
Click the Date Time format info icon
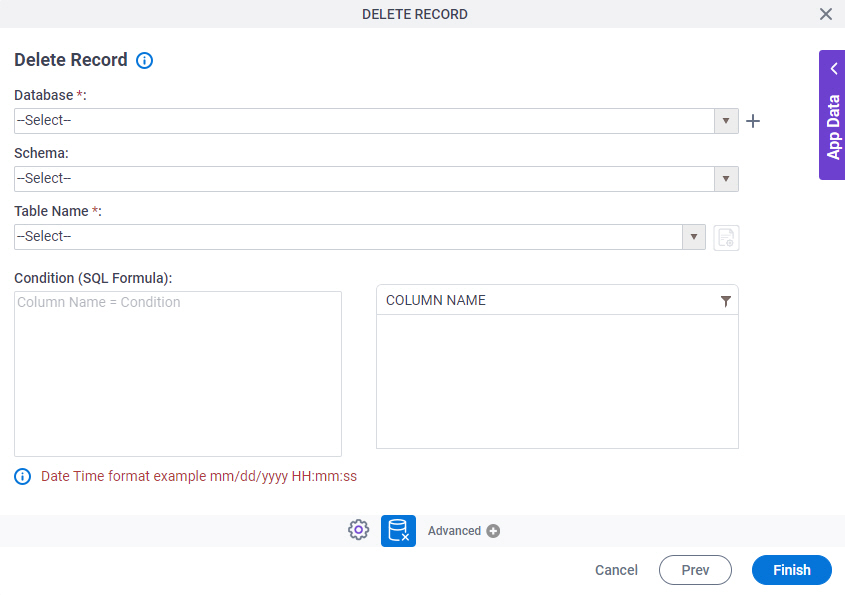(x=23, y=476)
